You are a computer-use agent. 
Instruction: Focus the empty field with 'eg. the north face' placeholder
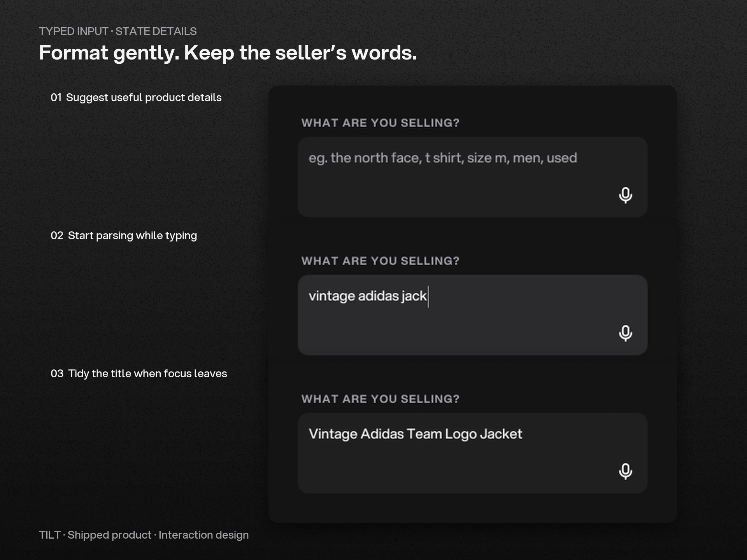(472, 177)
